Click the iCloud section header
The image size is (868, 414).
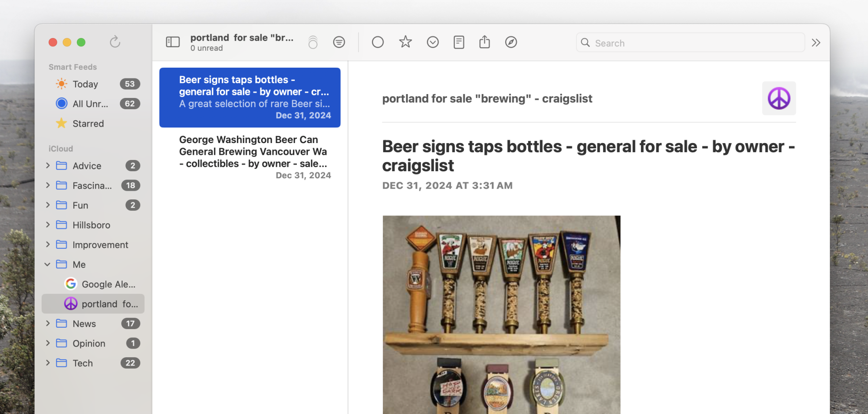(61, 149)
